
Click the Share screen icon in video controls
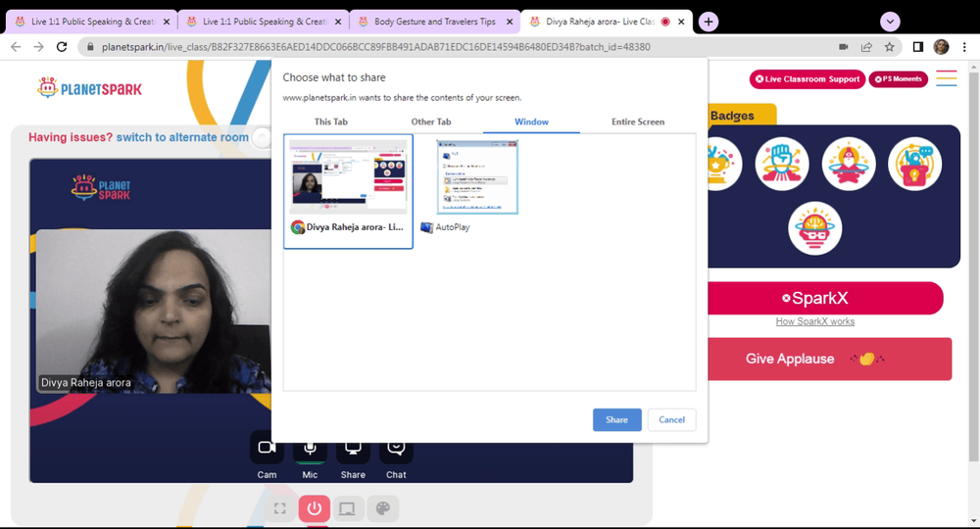pos(353,448)
